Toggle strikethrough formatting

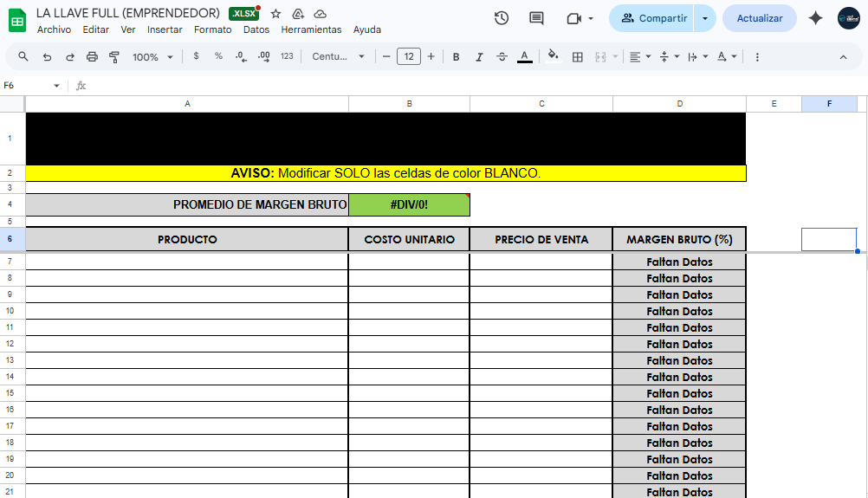click(x=502, y=57)
